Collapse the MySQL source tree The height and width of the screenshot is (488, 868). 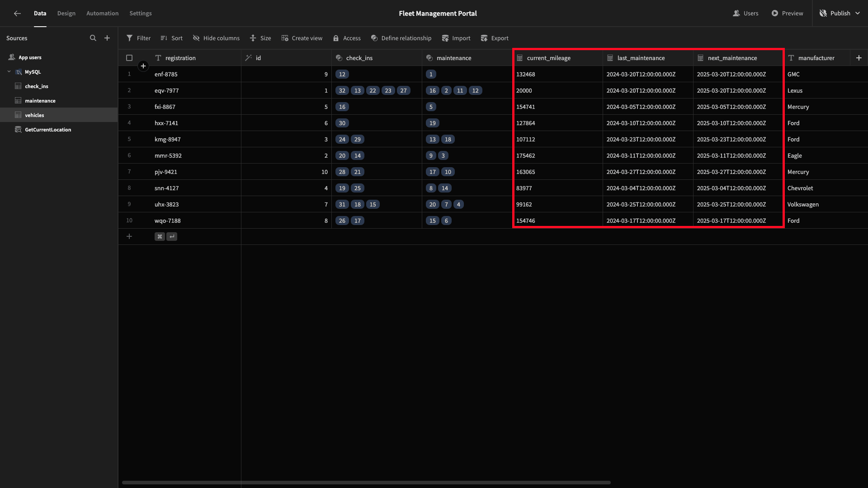pyautogui.click(x=9, y=72)
